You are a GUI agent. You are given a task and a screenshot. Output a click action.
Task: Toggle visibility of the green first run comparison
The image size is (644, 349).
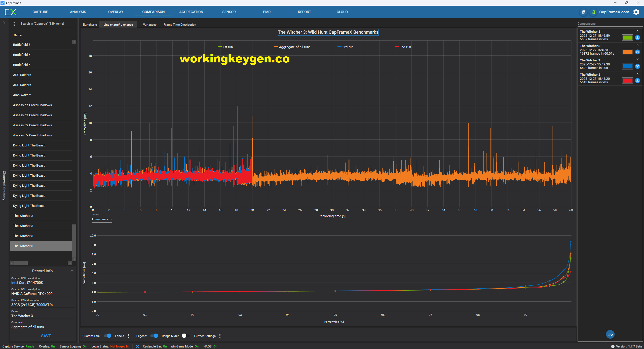638,37
